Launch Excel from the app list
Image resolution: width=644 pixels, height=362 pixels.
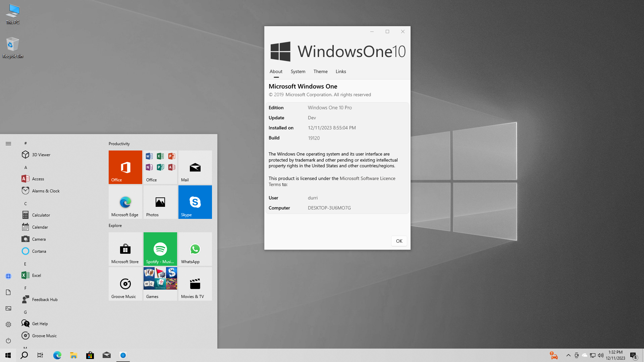coord(60,275)
